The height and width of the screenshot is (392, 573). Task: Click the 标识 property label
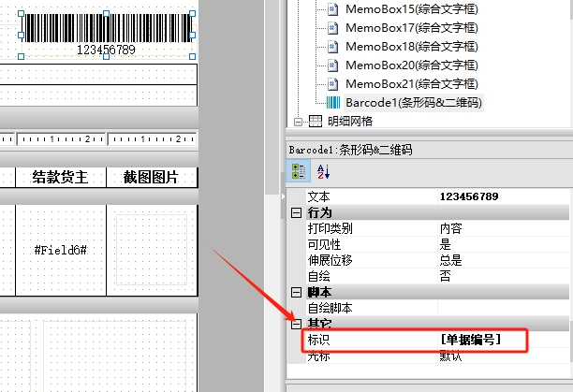(x=318, y=340)
